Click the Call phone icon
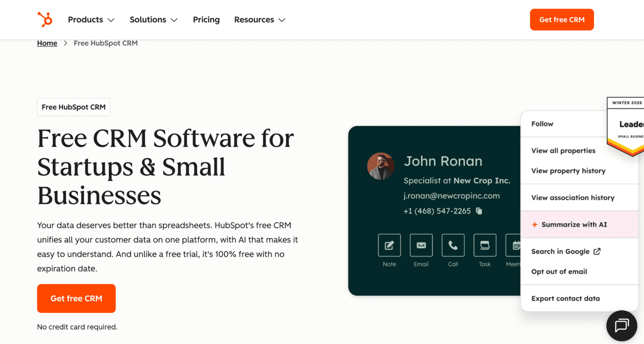Viewport: 644px width, 344px height. (x=453, y=245)
